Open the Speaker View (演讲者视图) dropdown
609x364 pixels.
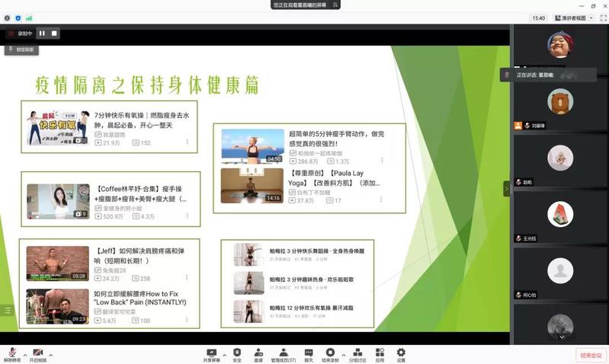point(573,18)
